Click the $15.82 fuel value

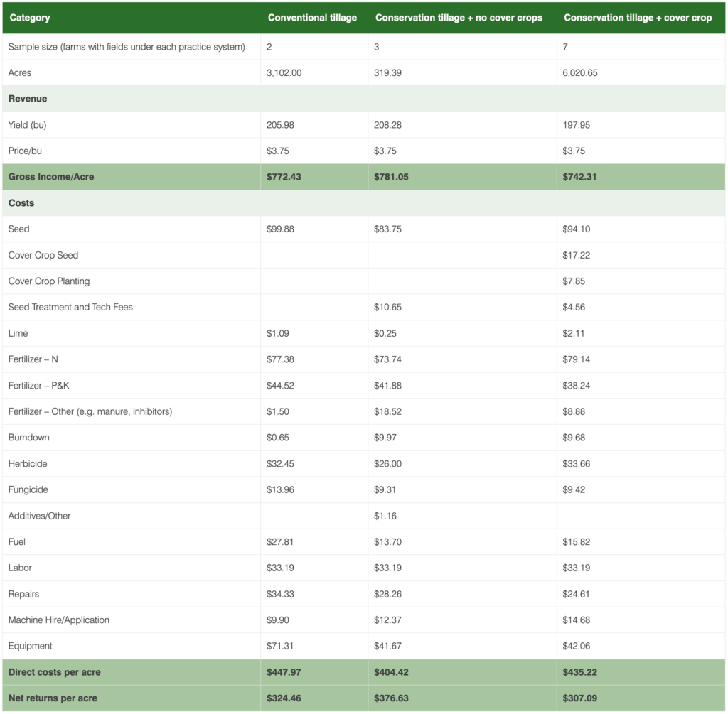pos(576,542)
